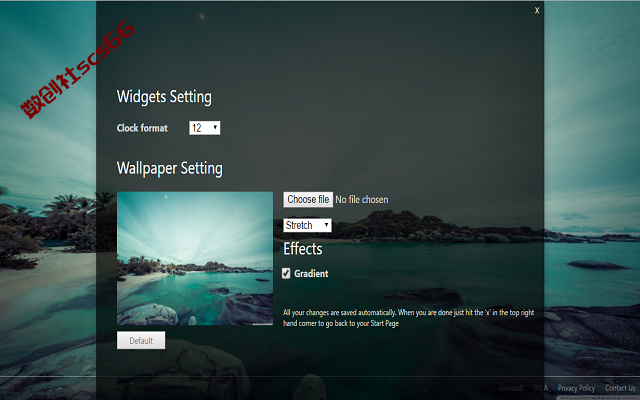Click the Uninstall link
The image size is (640, 400).
pyautogui.click(x=511, y=388)
